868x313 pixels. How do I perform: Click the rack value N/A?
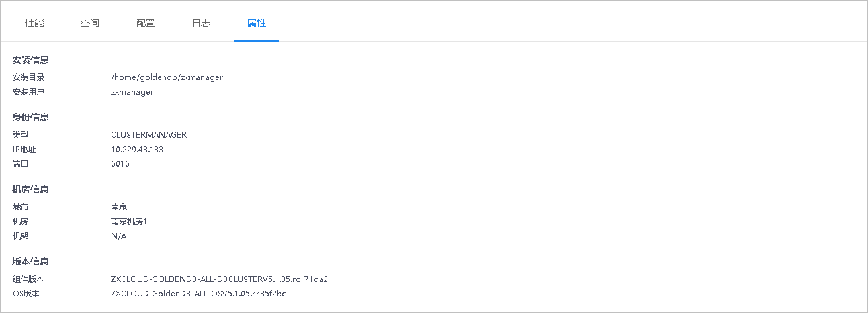(x=118, y=236)
